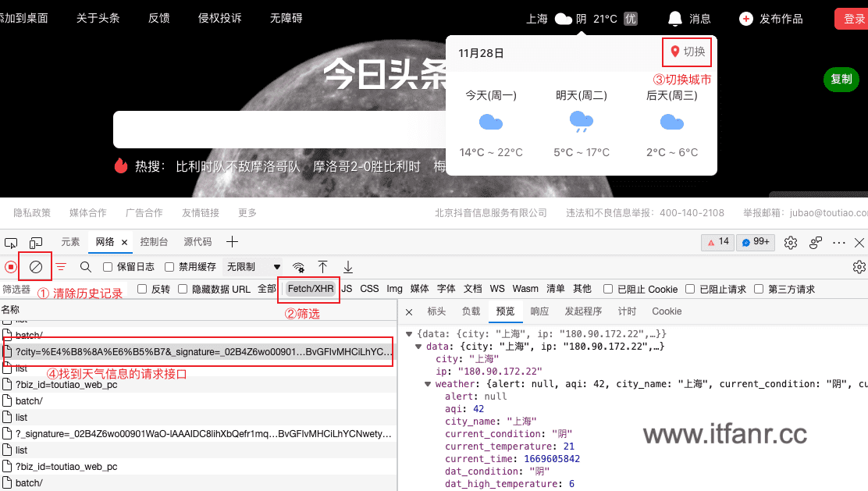Open the DevTools more options ellipsis

coord(838,243)
